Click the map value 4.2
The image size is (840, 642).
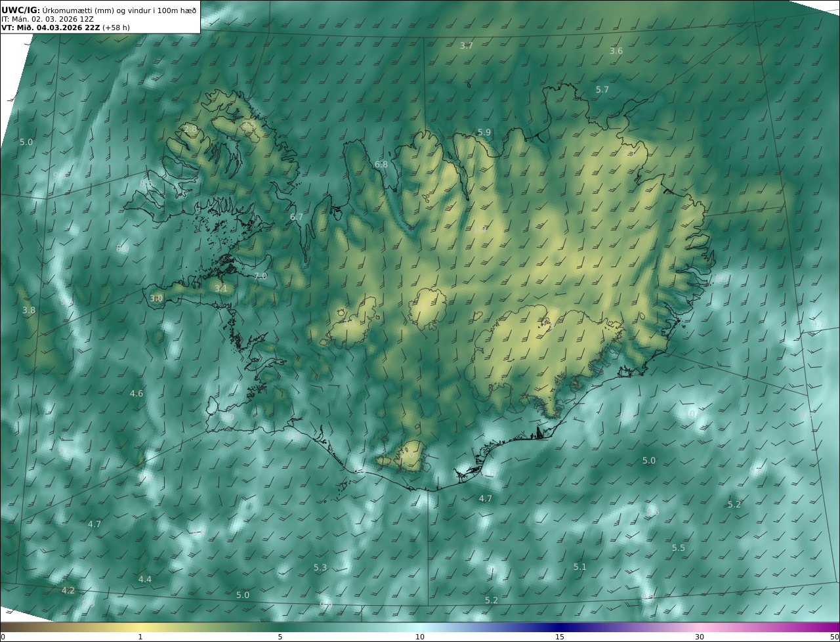coord(68,591)
